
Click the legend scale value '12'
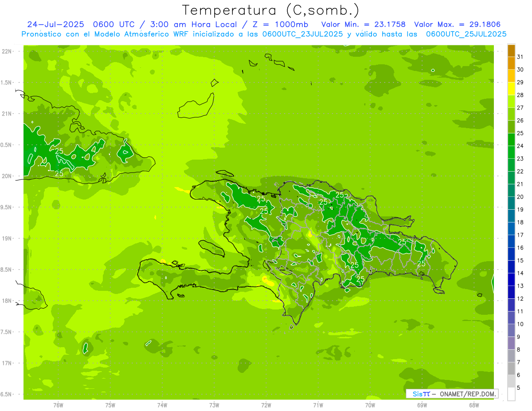(x=520, y=298)
